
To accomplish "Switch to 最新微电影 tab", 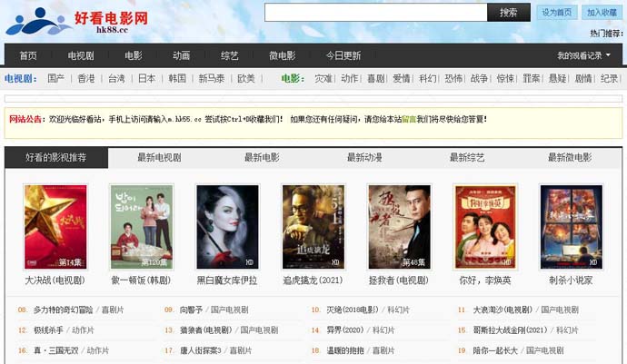I will (570, 157).
